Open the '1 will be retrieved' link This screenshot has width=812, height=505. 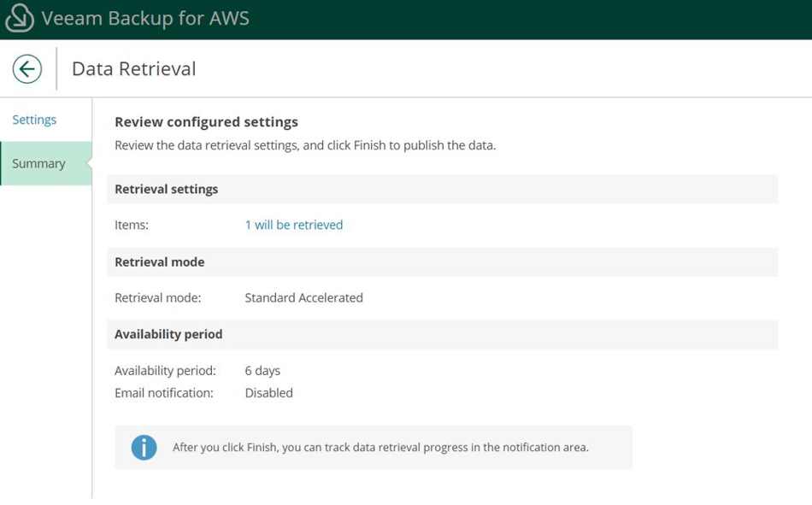pyautogui.click(x=294, y=225)
